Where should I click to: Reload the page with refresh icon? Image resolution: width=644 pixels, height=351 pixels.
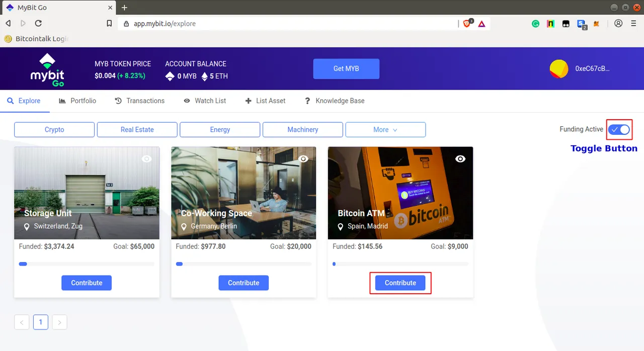pos(38,23)
